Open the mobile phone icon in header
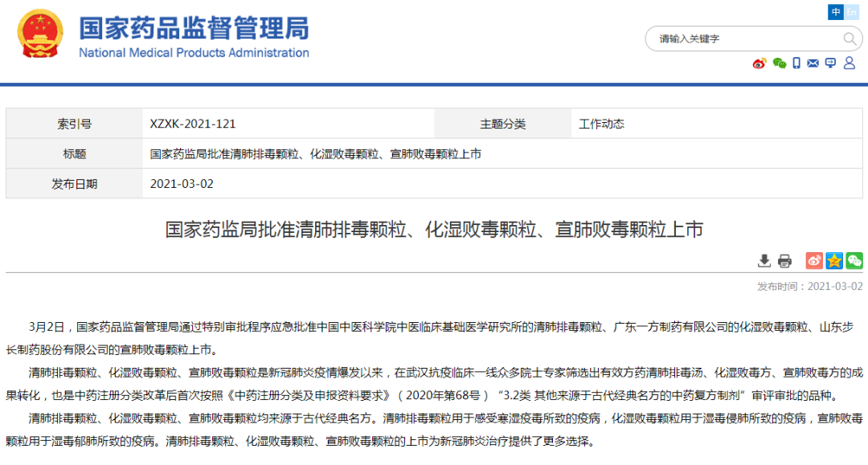The height and width of the screenshot is (465, 868). click(x=796, y=63)
